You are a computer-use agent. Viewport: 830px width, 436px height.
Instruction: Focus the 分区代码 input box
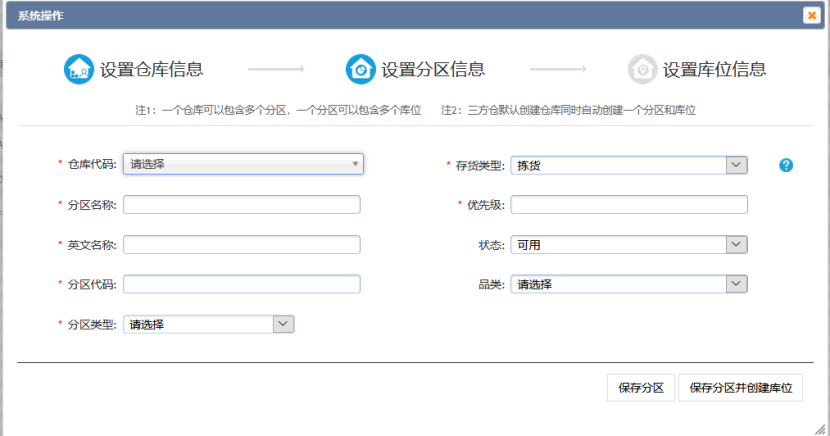241,285
